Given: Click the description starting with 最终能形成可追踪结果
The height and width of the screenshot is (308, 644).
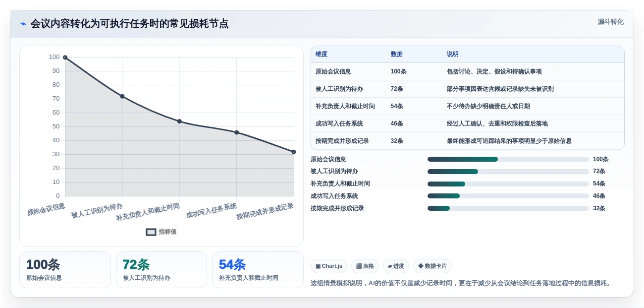Looking at the screenshot, I should pyautogui.click(x=509, y=141).
